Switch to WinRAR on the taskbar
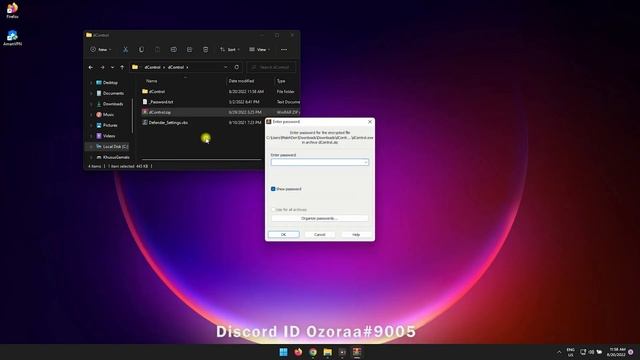Screen dimensions: 640x360 [x=357, y=352]
